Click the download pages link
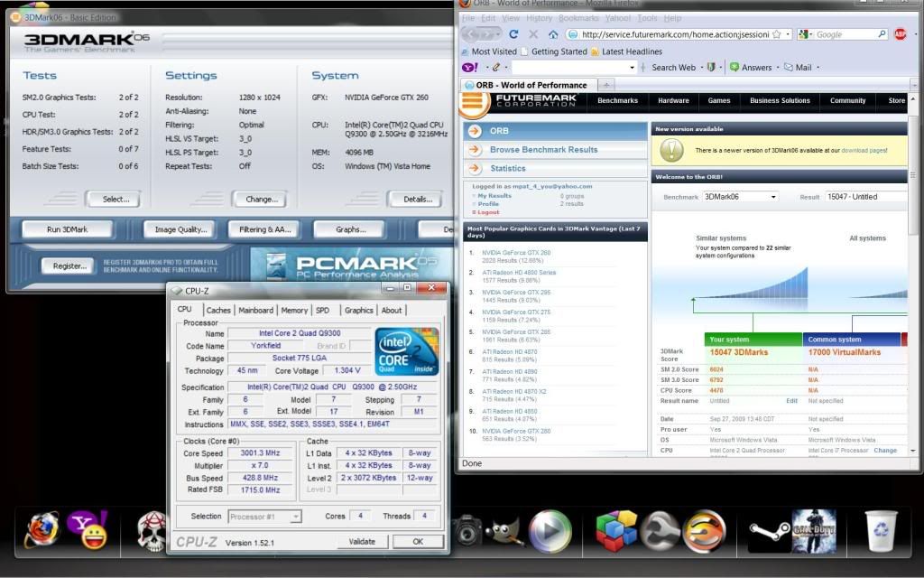924x578 pixels. 864,151
